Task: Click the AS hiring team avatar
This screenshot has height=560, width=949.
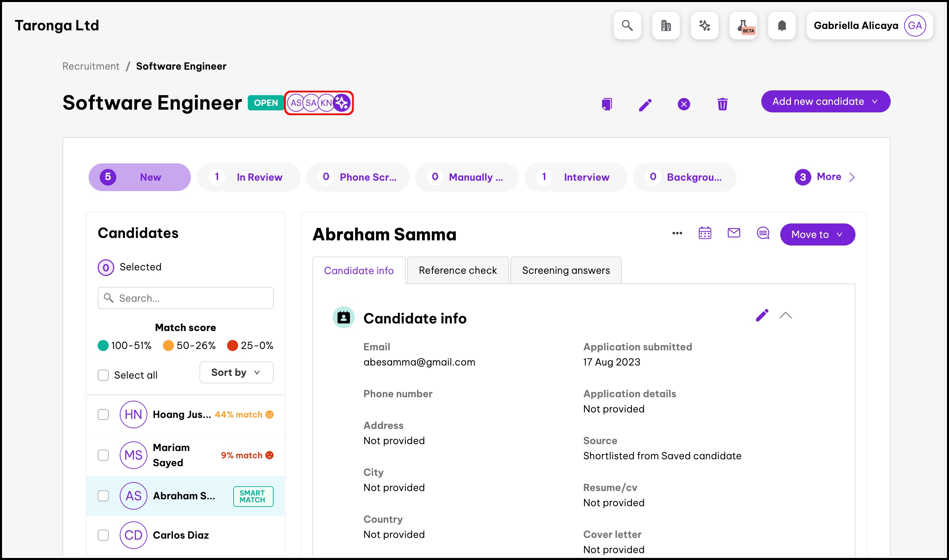Action: point(296,103)
